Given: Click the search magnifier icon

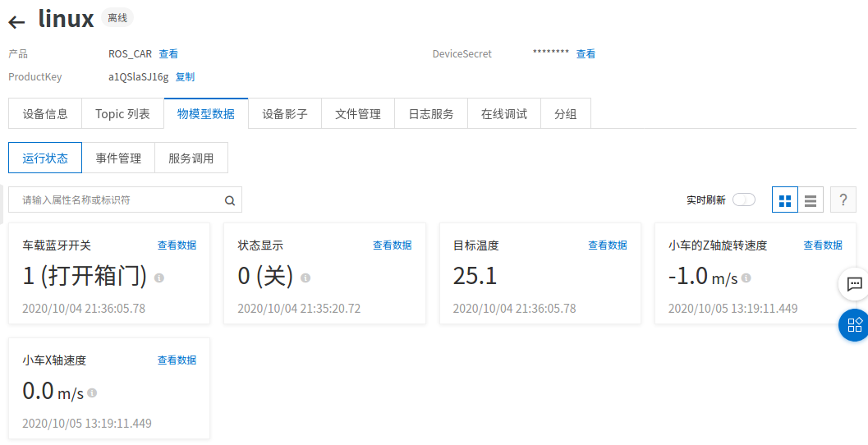Looking at the screenshot, I should tap(230, 201).
